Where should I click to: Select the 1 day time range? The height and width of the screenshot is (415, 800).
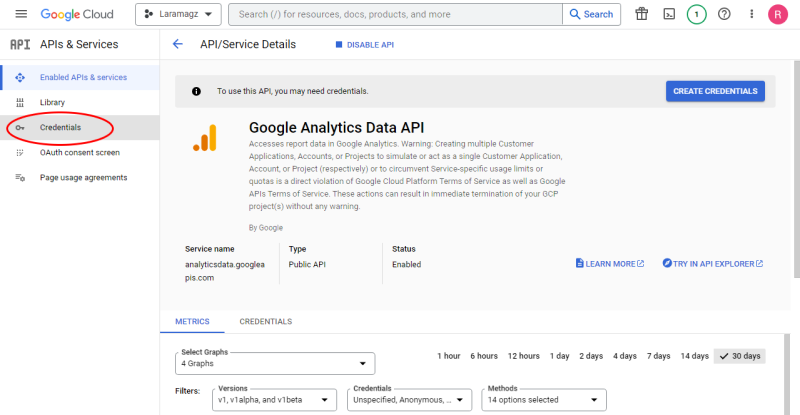tap(559, 356)
